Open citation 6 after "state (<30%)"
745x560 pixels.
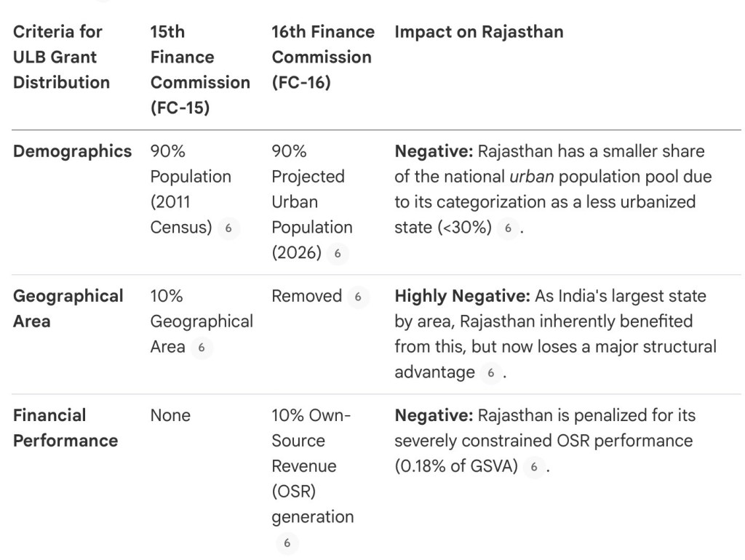coord(508,228)
